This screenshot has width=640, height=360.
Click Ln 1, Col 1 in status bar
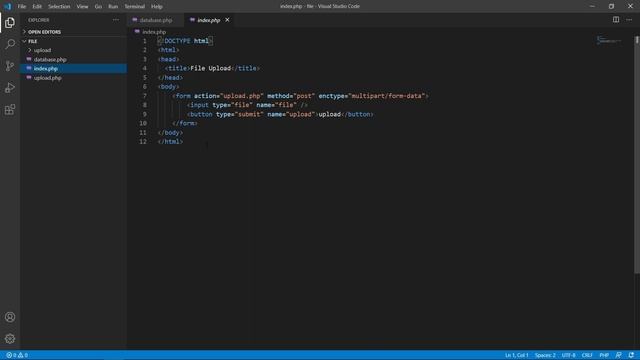point(516,355)
